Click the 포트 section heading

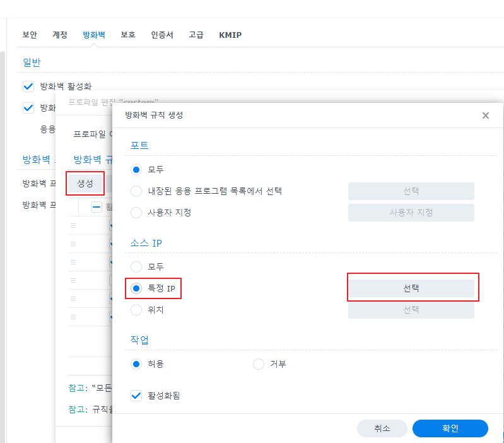[139, 145]
